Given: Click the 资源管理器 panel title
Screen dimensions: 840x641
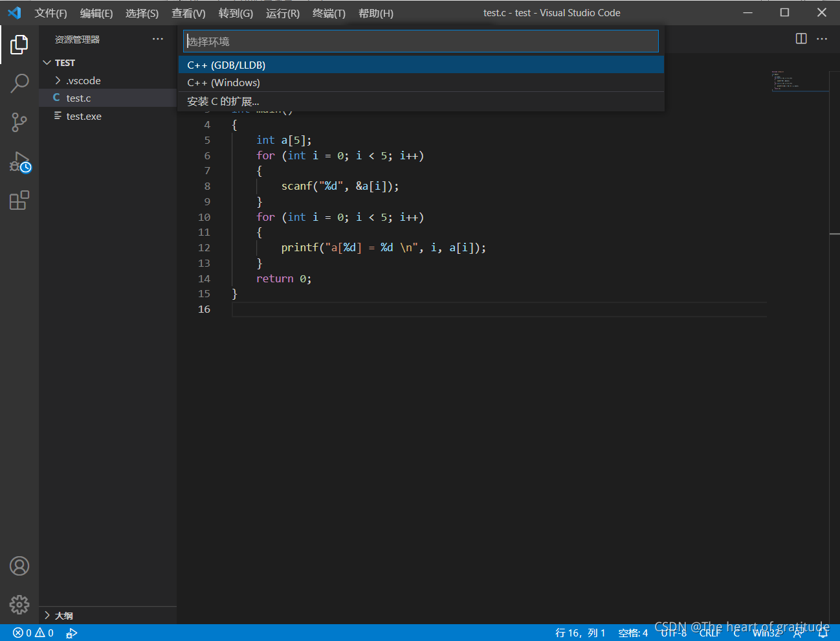Looking at the screenshot, I should (x=77, y=39).
